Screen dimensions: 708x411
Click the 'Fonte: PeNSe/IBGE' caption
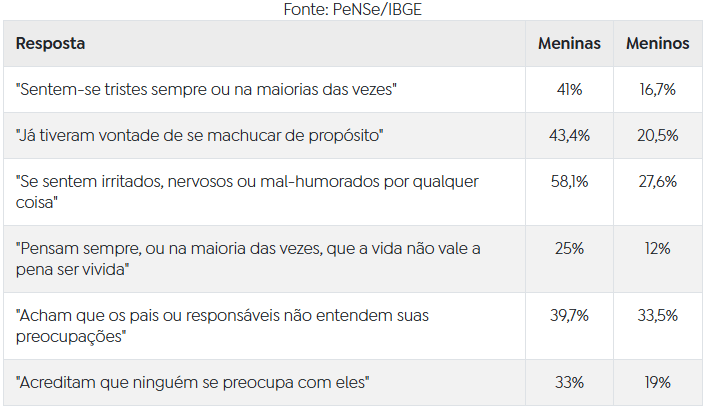pos(353,8)
